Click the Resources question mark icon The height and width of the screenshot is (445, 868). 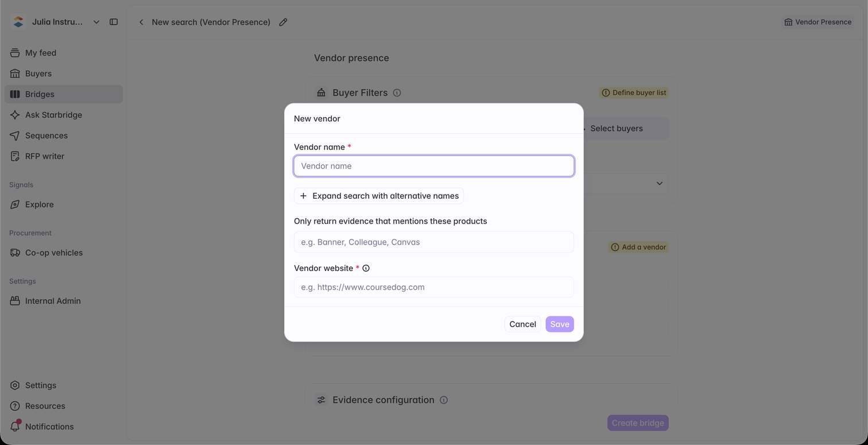15,406
